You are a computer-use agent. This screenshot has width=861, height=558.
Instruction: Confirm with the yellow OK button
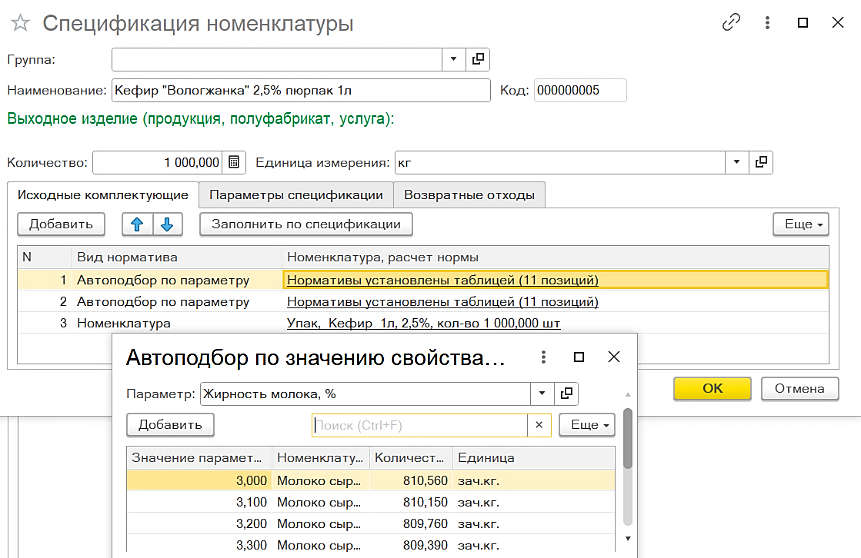point(712,388)
